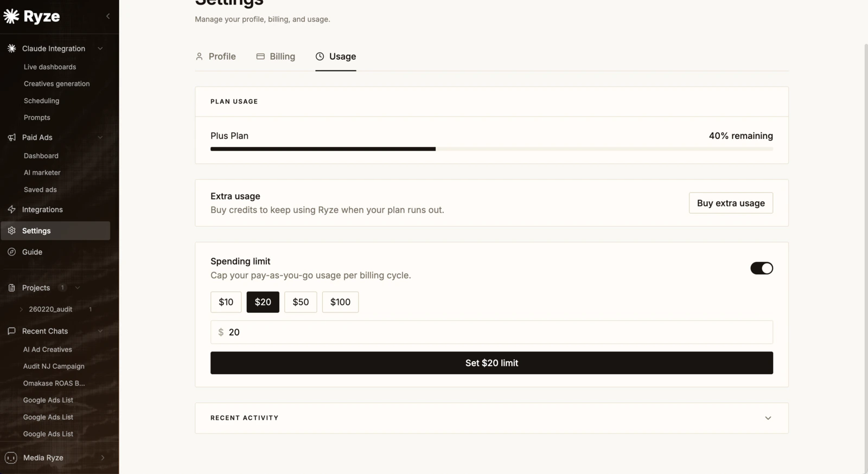868x474 pixels.
Task: Open the Usage tab
Action: click(336, 56)
